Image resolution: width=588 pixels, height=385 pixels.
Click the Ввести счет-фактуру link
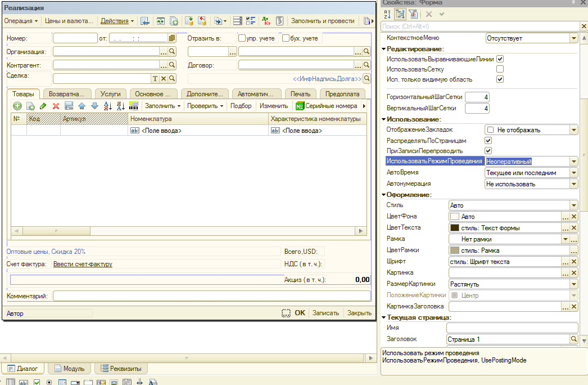click(x=83, y=263)
